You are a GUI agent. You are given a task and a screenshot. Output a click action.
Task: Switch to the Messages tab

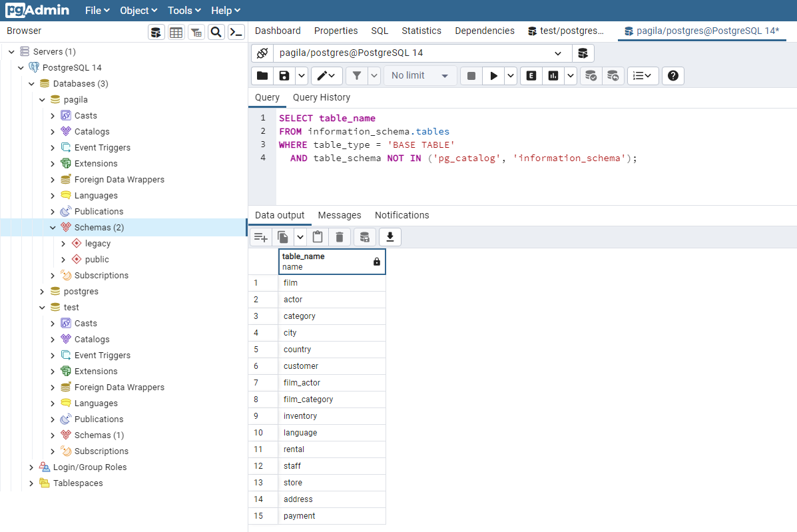click(340, 215)
